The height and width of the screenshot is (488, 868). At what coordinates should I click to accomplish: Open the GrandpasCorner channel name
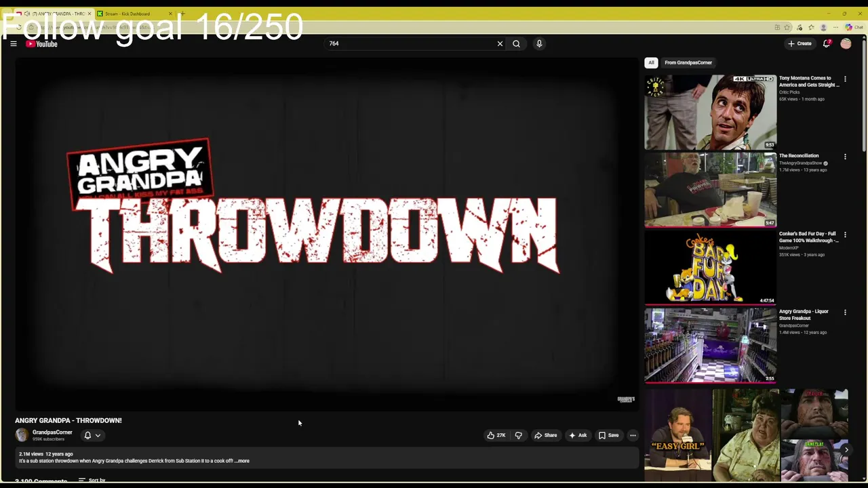[x=52, y=432]
